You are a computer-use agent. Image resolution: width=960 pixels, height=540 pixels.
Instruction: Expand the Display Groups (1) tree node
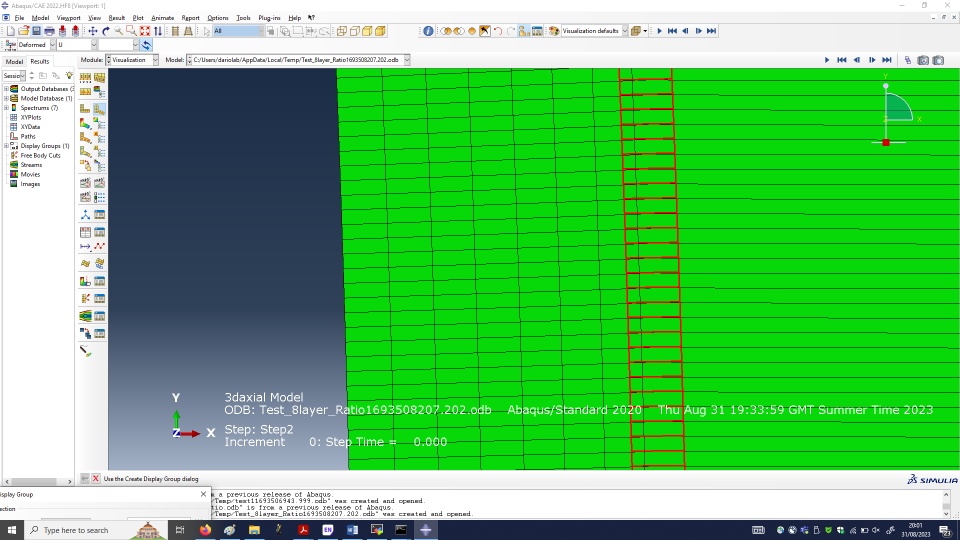[x=6, y=146]
